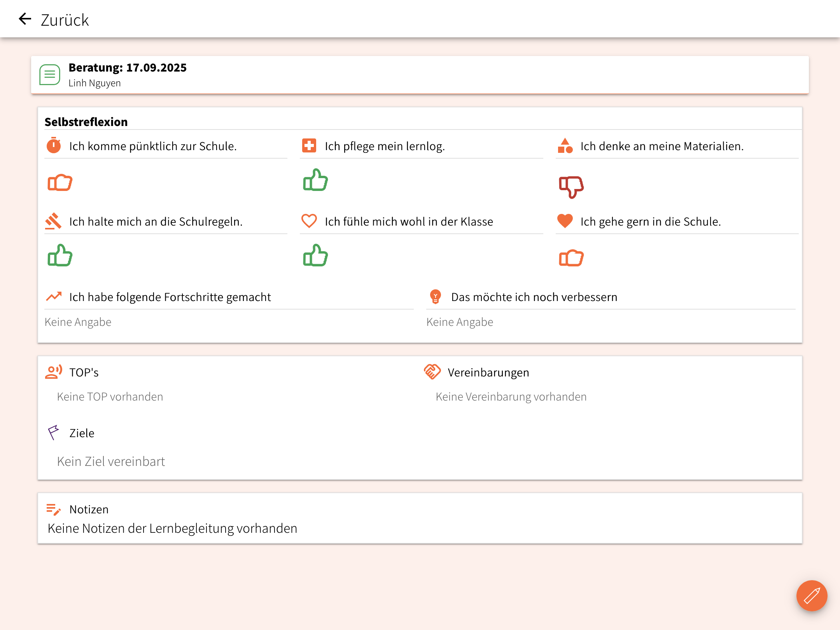Screen dimensions: 840x630
Task: Click the Notizen section text
Action: click(172, 528)
